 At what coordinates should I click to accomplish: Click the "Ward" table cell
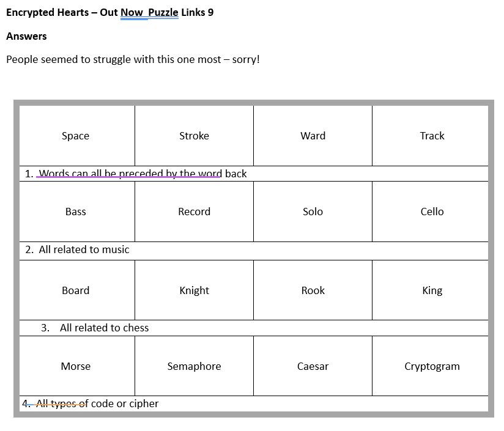click(x=313, y=136)
